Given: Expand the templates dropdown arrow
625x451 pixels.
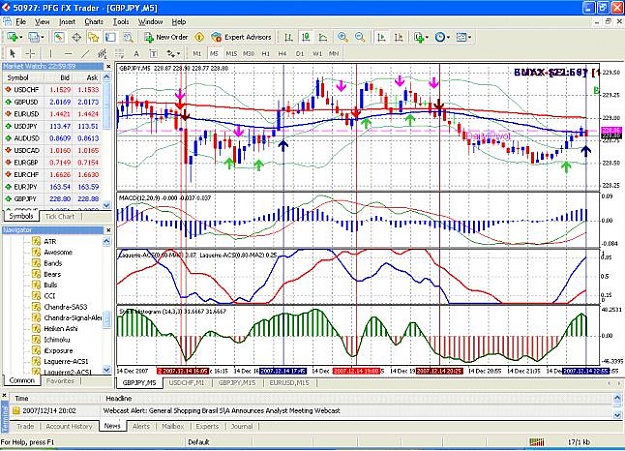Looking at the screenshot, I should [x=470, y=37].
